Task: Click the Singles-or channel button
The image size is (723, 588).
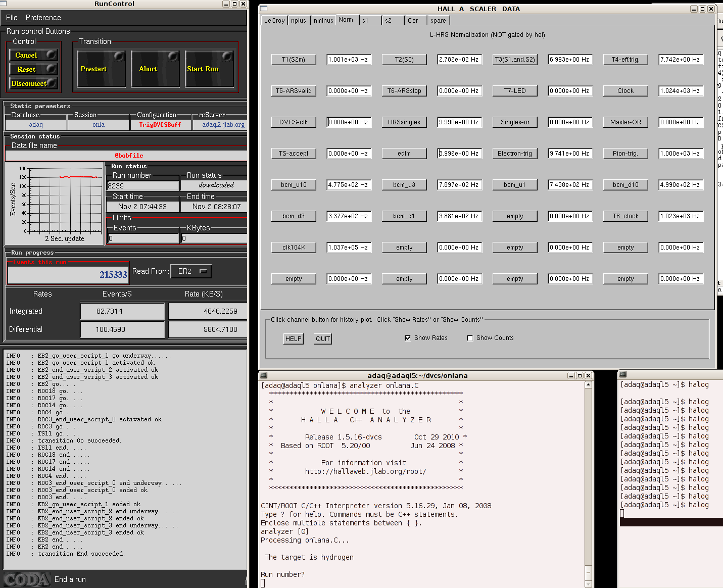Action: (x=515, y=122)
